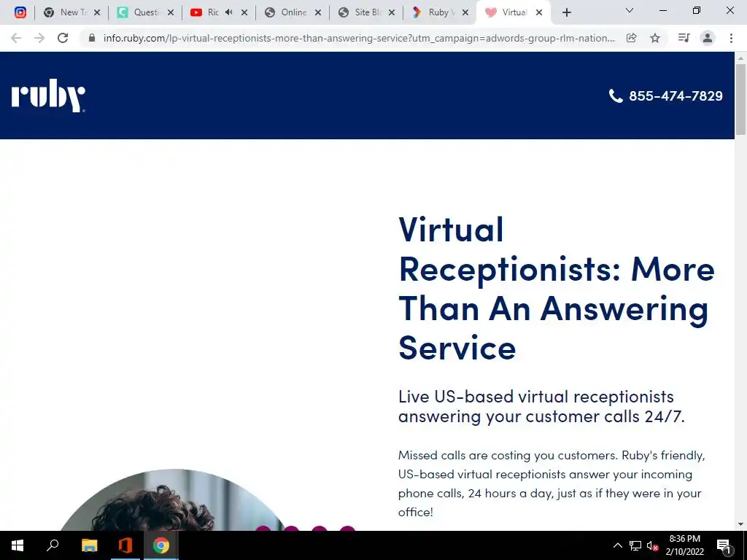Expand the tab search chevron
This screenshot has width=747, height=560.
(630, 10)
